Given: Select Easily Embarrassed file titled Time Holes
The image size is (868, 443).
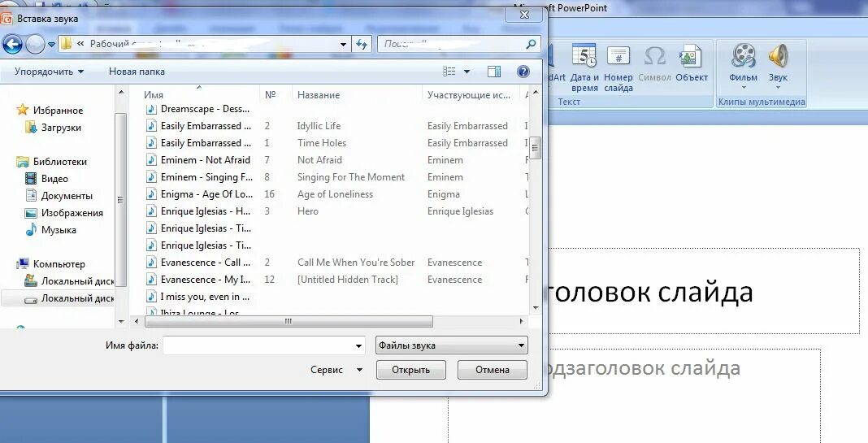Looking at the screenshot, I should [206, 143].
